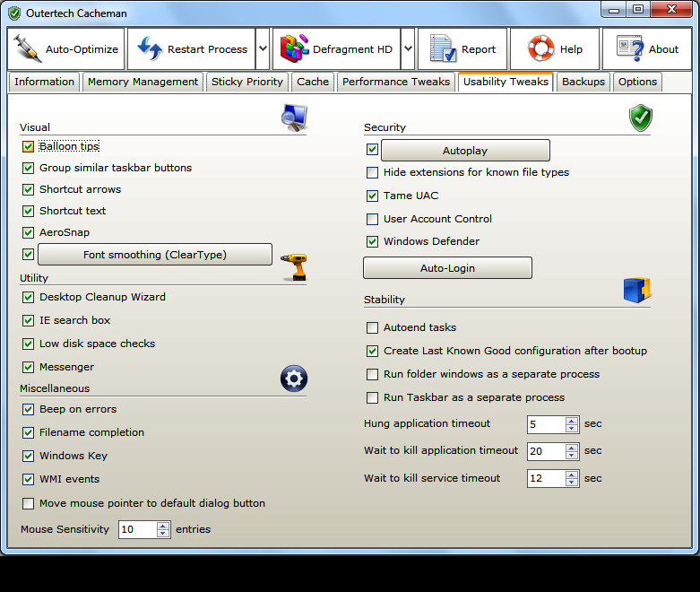Viewport: 700px width, 592px height.
Task: Toggle Create Last Known Good configuration checkbox
Action: coord(372,352)
